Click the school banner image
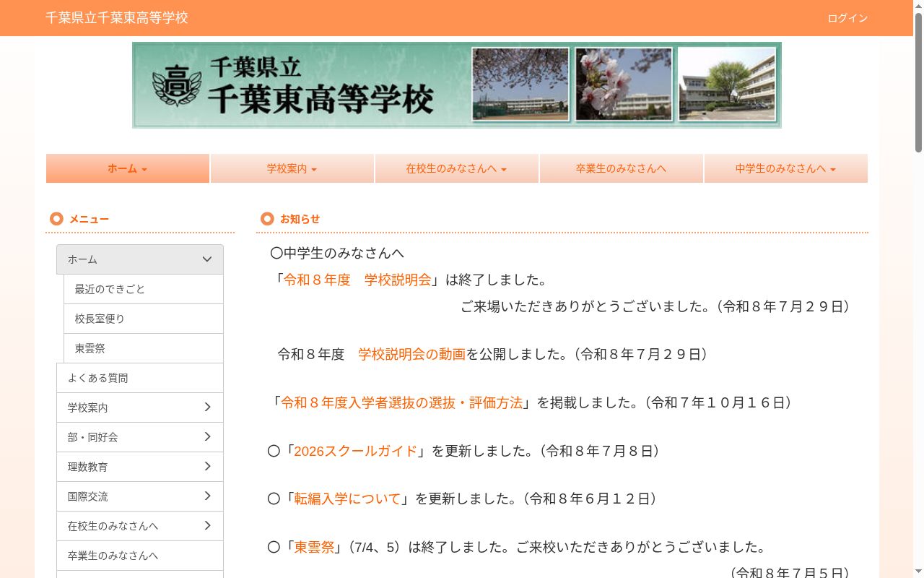The width and height of the screenshot is (924, 578). (x=457, y=85)
